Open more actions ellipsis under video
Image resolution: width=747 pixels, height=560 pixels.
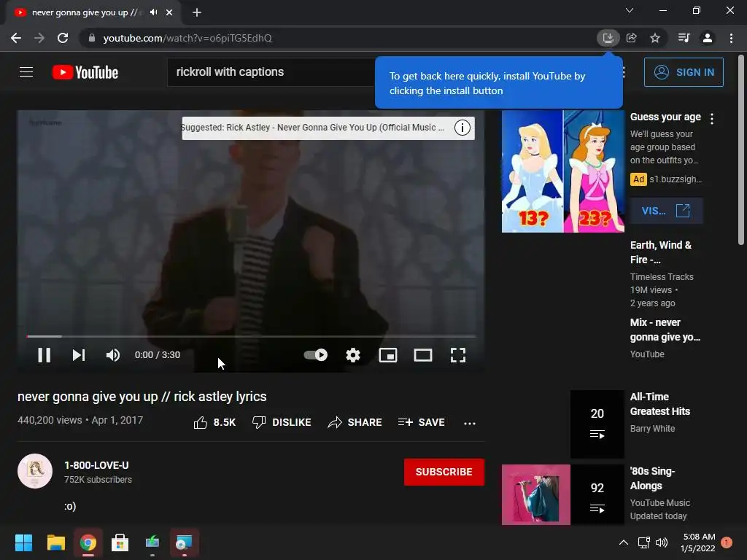tap(470, 423)
